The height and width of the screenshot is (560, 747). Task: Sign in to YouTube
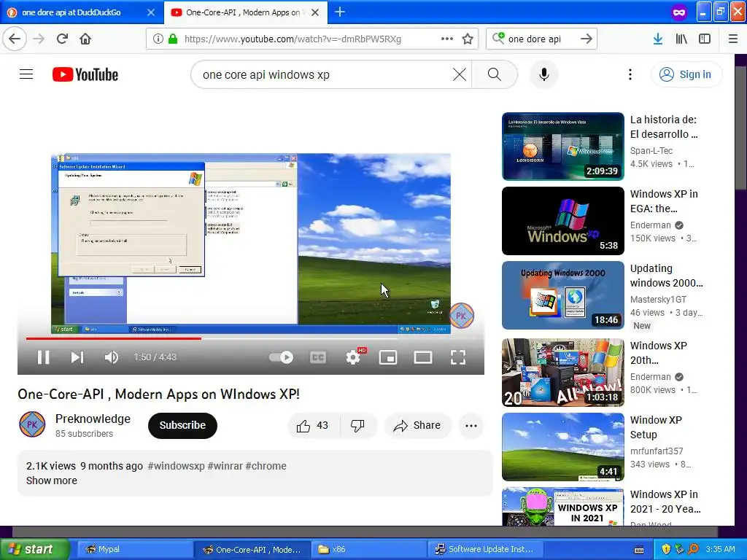coord(686,74)
